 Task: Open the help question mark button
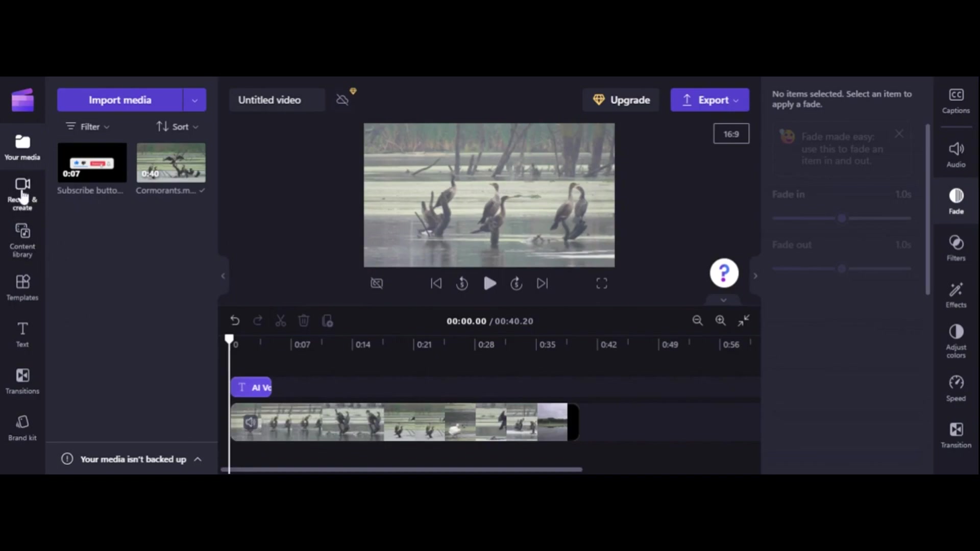724,273
